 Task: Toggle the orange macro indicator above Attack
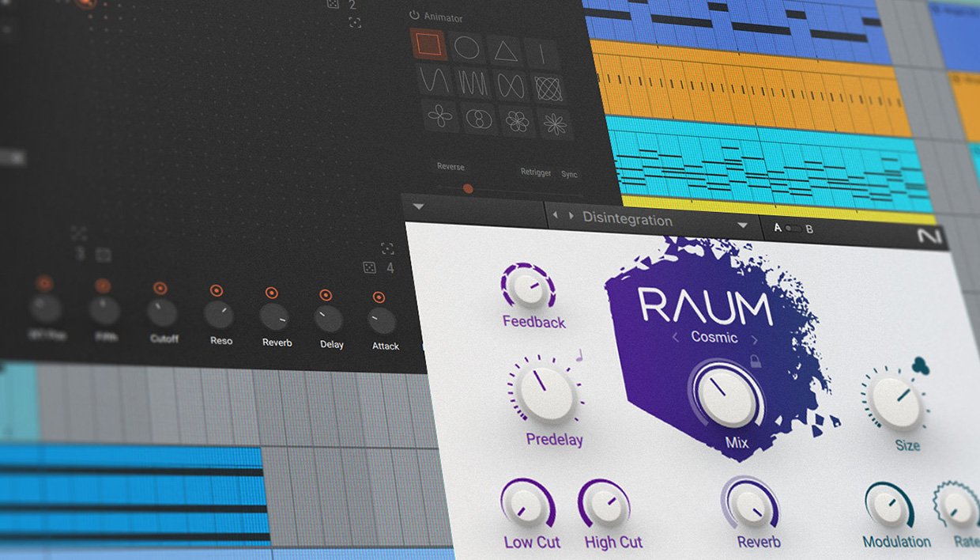[379, 297]
